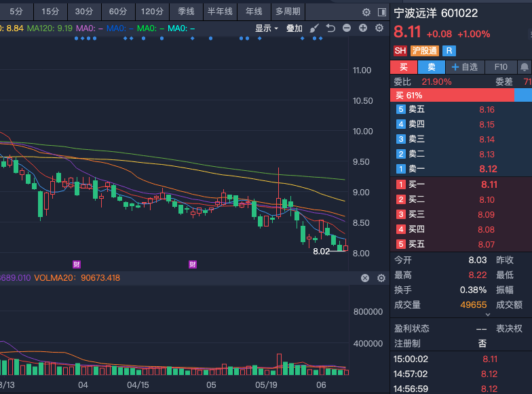The height and width of the screenshot is (394, 532).
Task: Open volume indicator settings gear
Action: (381, 278)
